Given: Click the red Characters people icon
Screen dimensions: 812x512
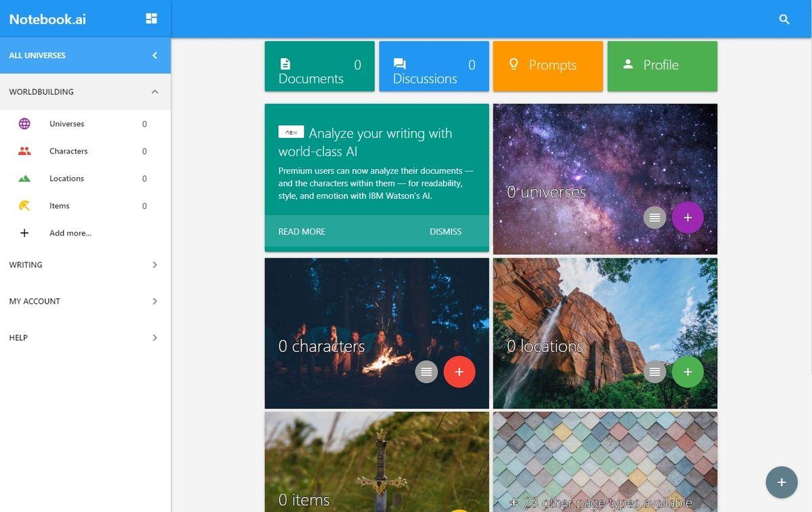Looking at the screenshot, I should pos(24,151).
